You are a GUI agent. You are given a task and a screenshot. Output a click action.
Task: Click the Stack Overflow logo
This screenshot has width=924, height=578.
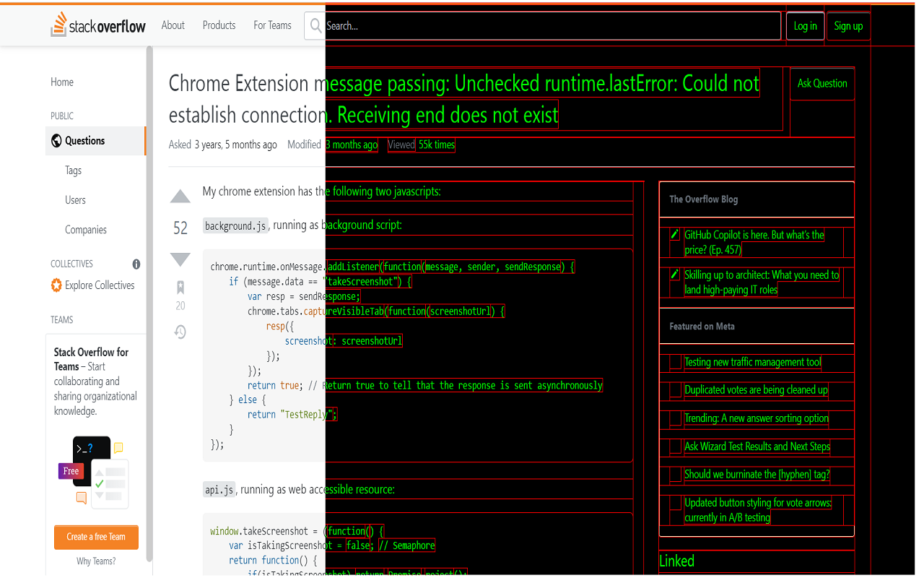coord(97,25)
